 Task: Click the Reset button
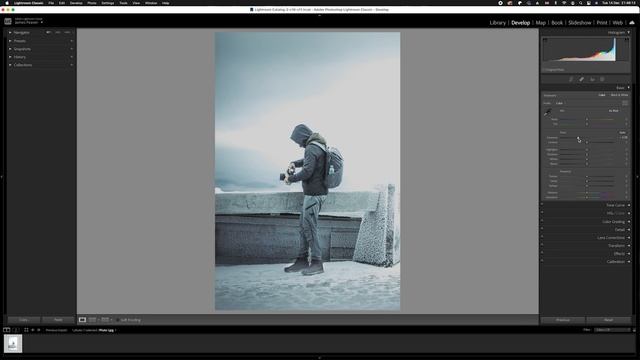click(609, 320)
